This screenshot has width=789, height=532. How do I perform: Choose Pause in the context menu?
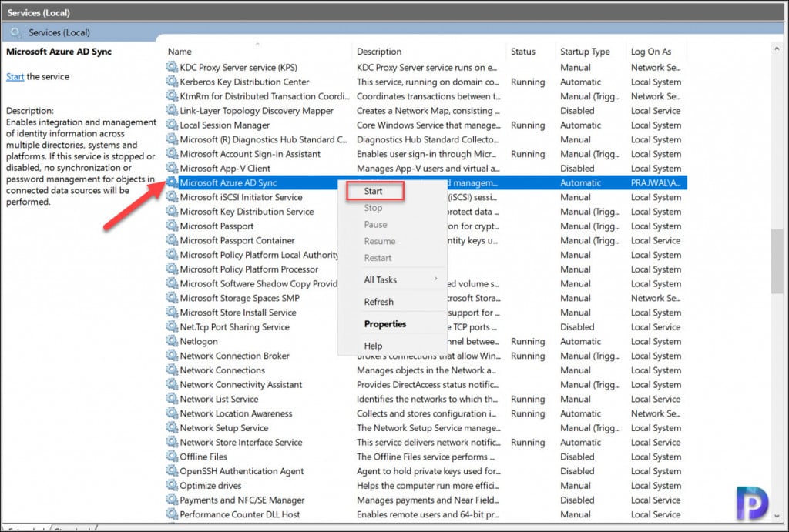(375, 224)
